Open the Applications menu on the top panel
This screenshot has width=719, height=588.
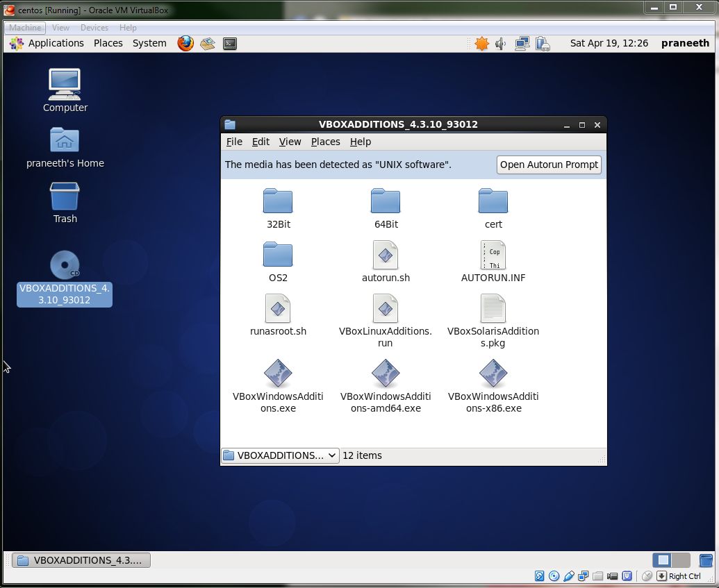pos(56,43)
